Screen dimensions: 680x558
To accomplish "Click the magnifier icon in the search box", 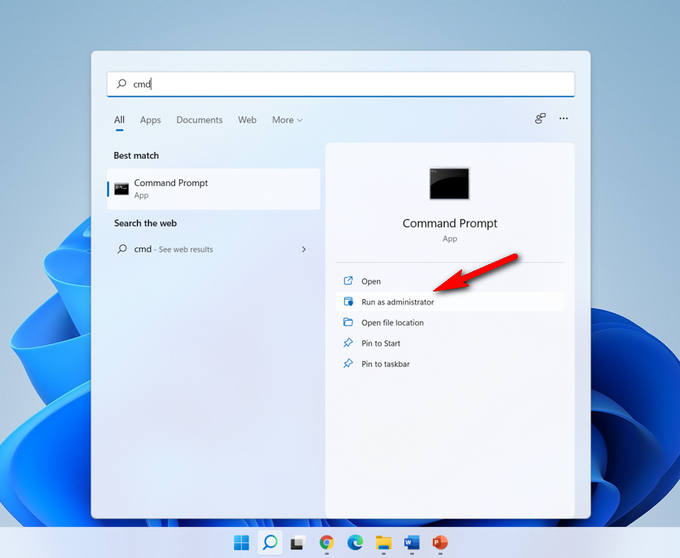I will [x=122, y=83].
